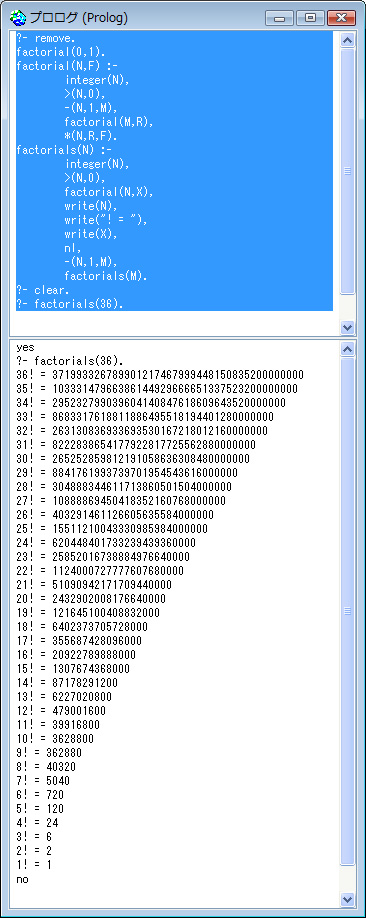
Task: Click the 'write(N),' line
Action: pyautogui.click(x=91, y=206)
